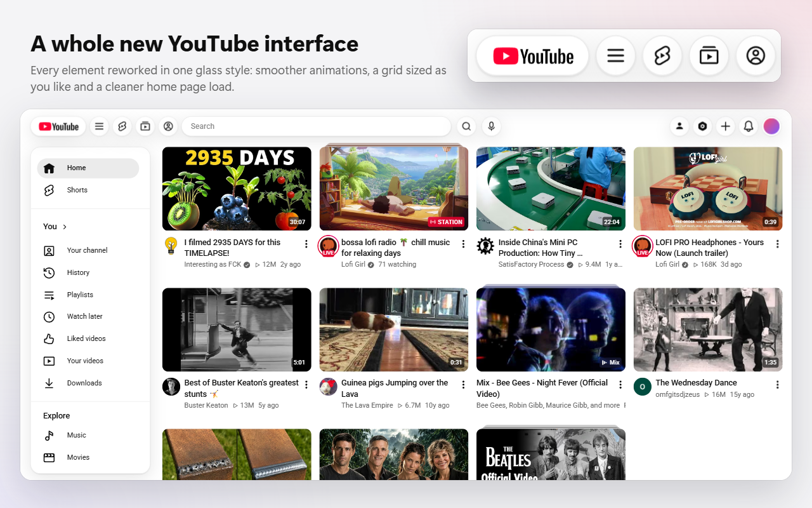Expand the You section chevron
Viewport: 812px width, 508px height.
(x=65, y=227)
